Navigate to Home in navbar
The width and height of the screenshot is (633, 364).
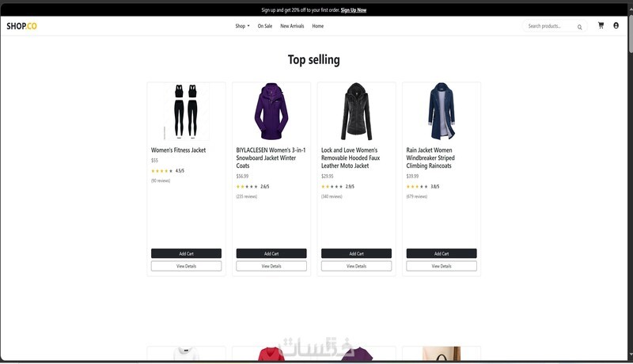(x=318, y=26)
